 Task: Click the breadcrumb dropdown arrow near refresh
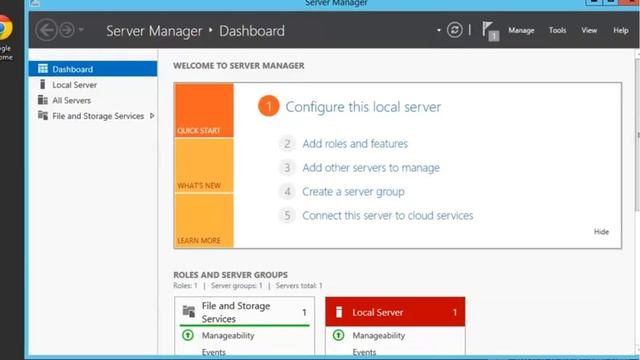(x=438, y=30)
